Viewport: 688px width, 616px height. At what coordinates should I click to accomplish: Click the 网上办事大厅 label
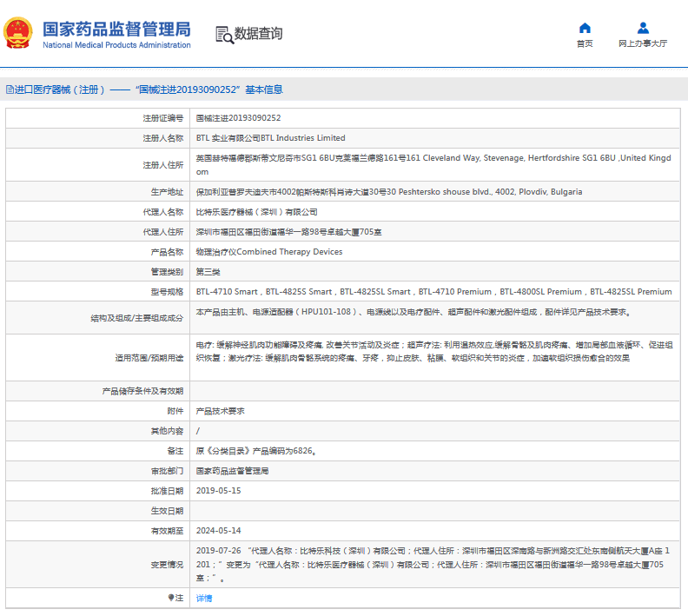[x=643, y=43]
